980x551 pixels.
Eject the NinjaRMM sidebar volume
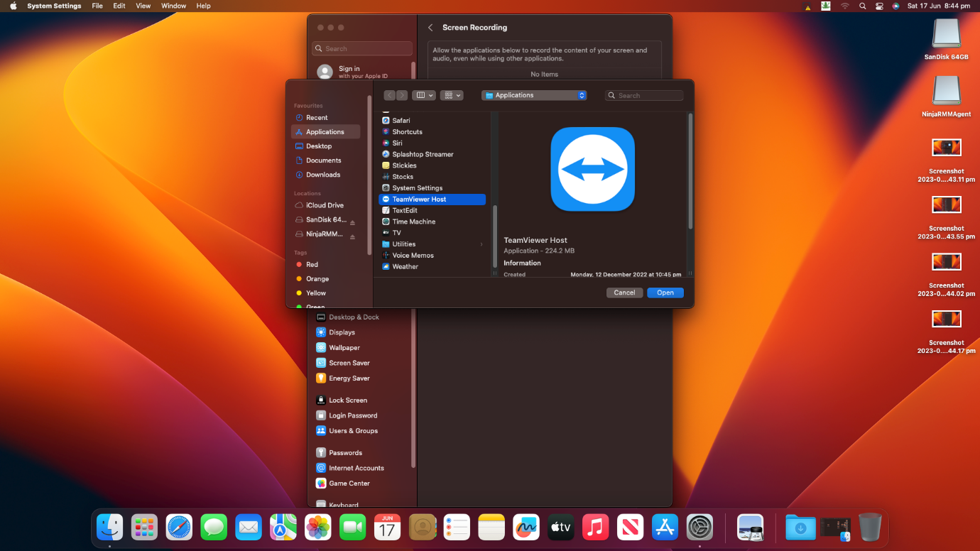coord(352,236)
